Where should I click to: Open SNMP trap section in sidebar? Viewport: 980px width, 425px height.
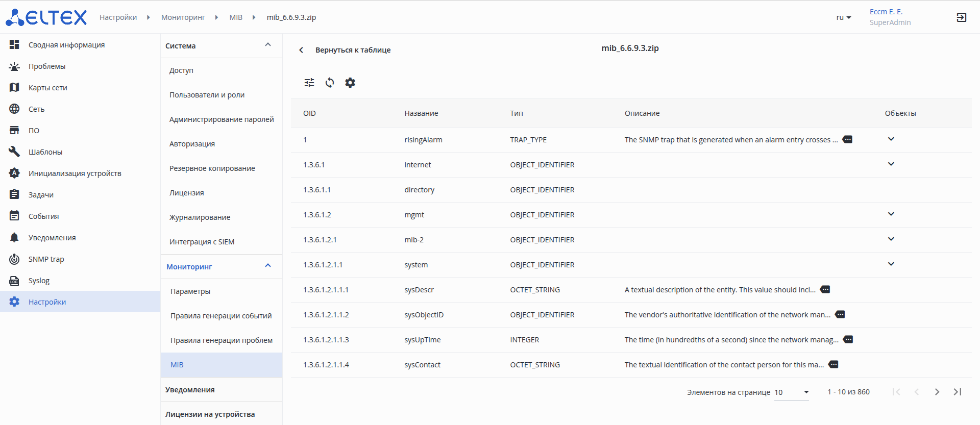(x=46, y=259)
